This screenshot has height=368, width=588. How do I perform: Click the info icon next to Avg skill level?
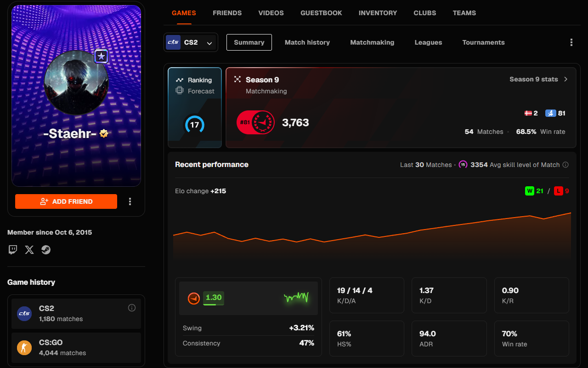point(565,165)
